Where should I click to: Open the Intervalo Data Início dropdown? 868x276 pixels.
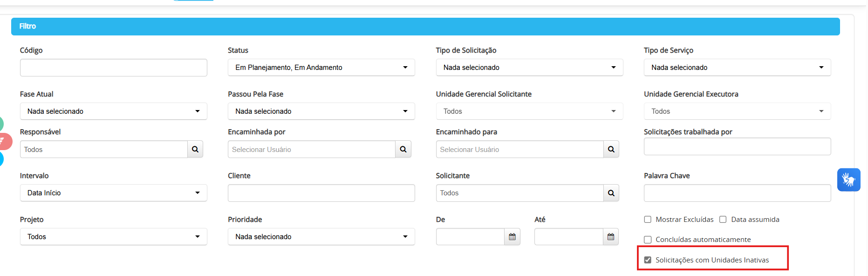[x=114, y=193]
